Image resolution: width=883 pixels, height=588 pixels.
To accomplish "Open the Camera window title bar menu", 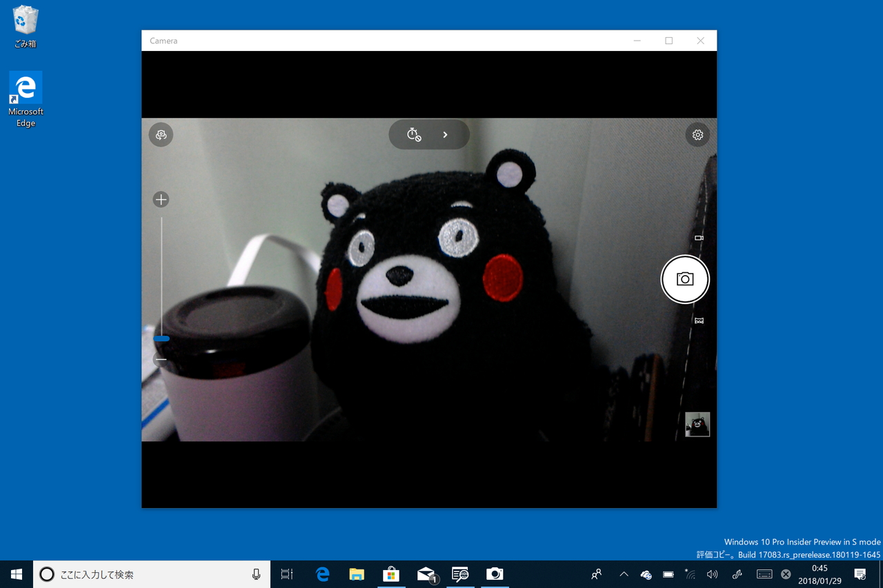I will point(163,40).
